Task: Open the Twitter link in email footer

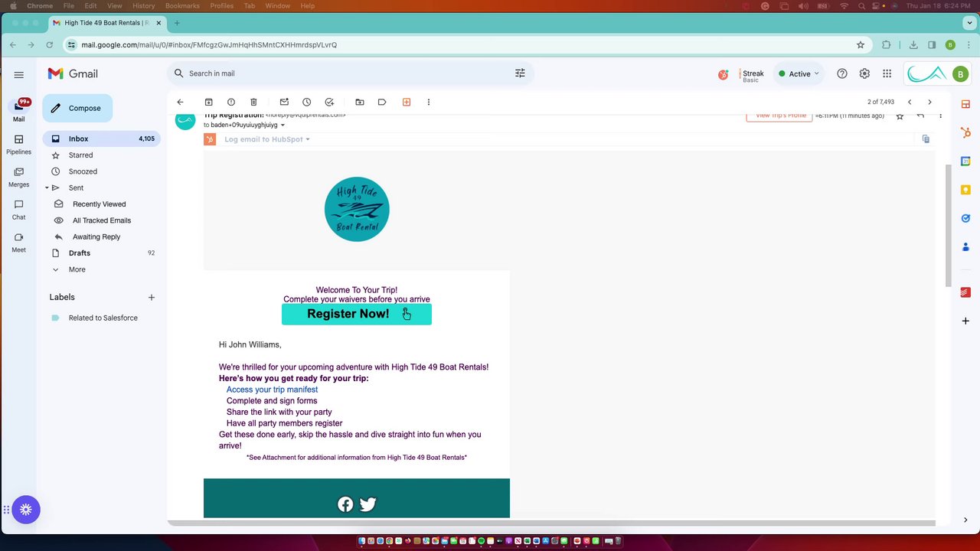Action: click(368, 504)
